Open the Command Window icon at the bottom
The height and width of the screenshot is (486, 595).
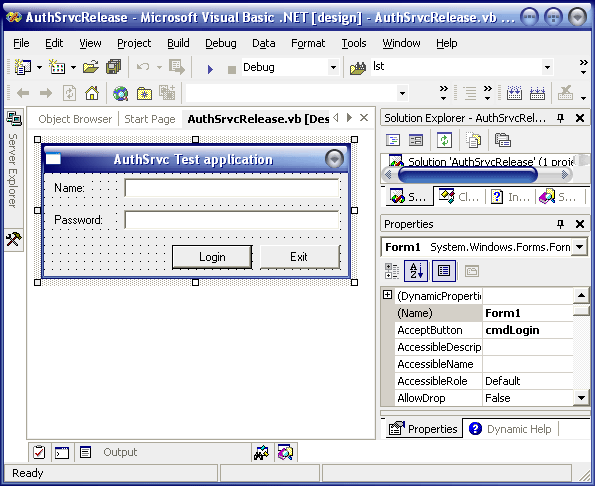[62, 453]
